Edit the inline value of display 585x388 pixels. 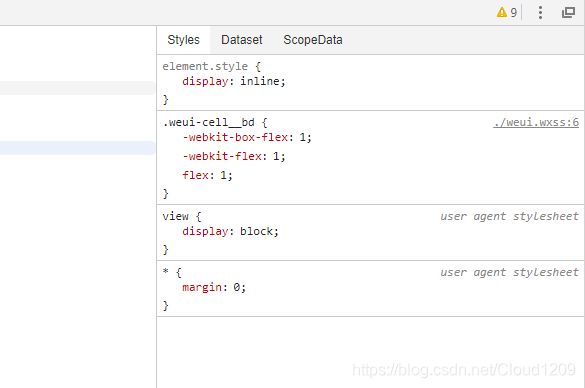[260, 81]
